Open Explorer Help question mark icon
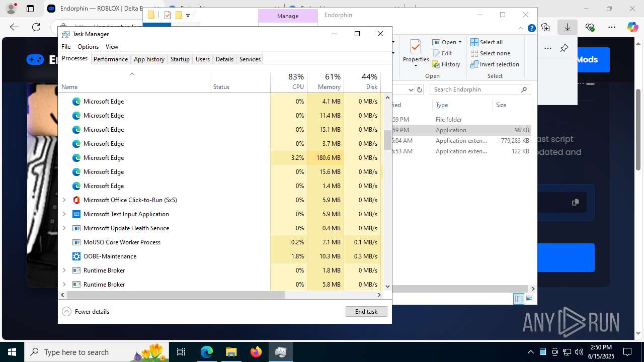The image size is (644, 362). point(531,28)
